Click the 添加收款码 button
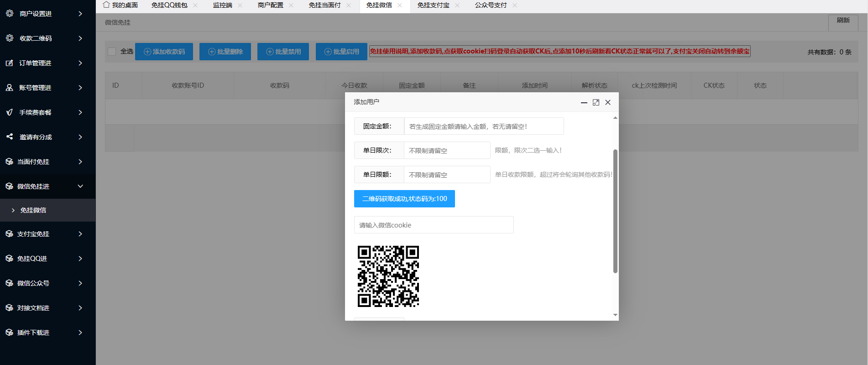Viewport: 868px width, 365px height. pyautogui.click(x=164, y=52)
